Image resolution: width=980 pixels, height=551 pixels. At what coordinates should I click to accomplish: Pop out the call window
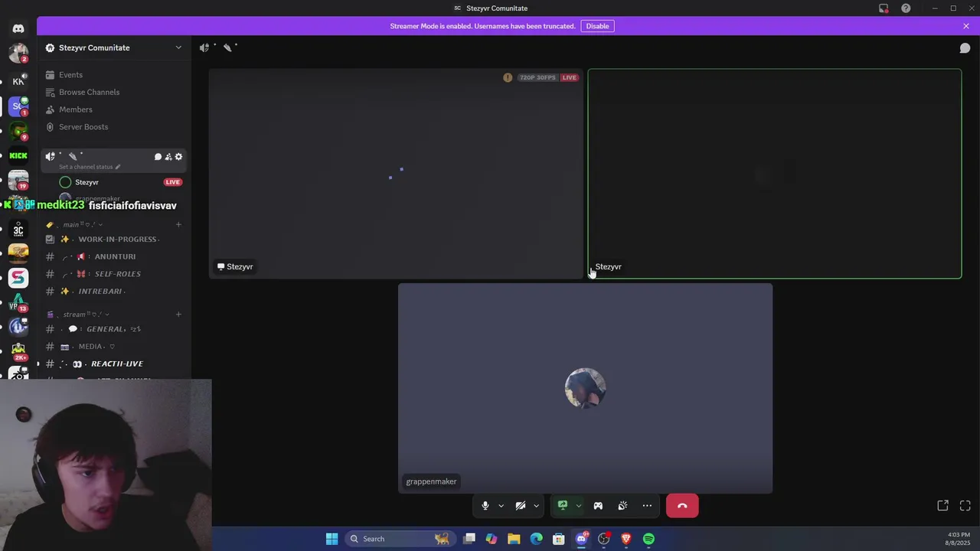click(x=943, y=506)
